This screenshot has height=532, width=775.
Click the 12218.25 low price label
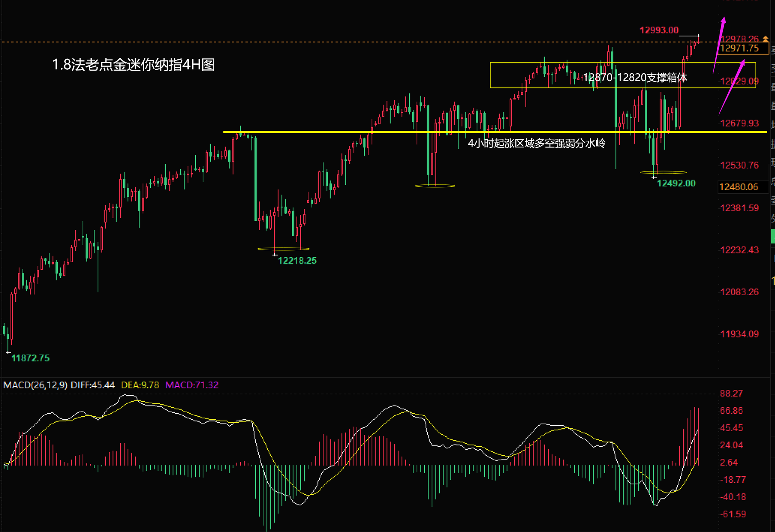point(297,260)
